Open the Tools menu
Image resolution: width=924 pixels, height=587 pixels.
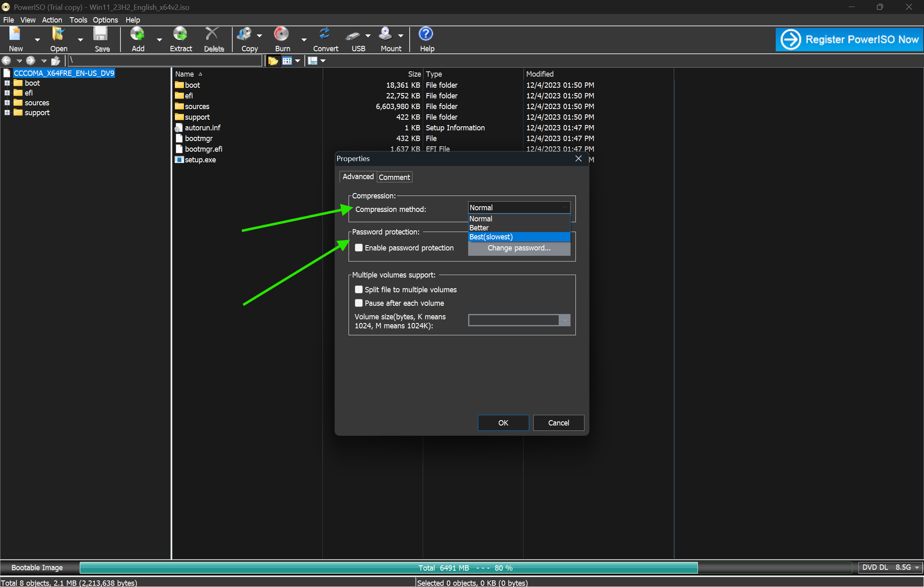pos(78,20)
